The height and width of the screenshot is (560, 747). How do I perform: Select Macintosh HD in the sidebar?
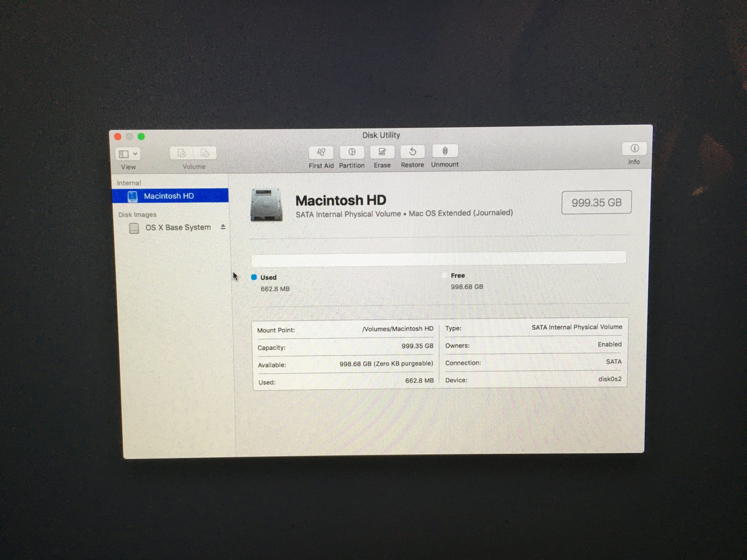coord(169,196)
